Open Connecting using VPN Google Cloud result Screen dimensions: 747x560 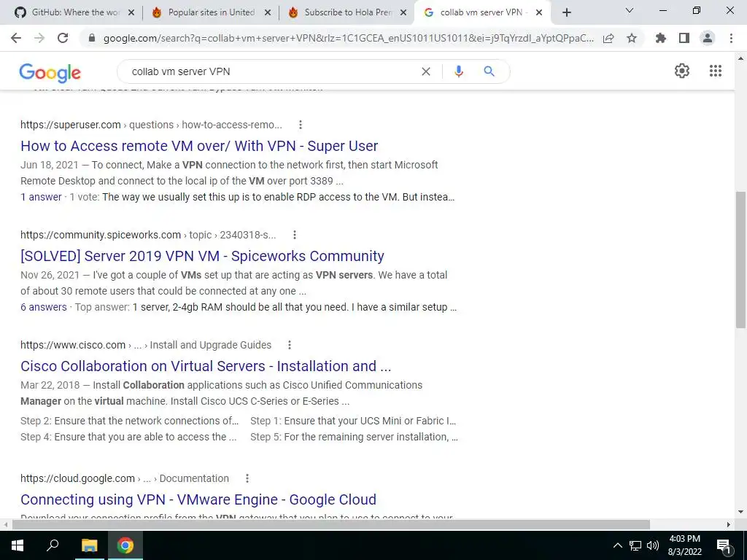[198, 499]
